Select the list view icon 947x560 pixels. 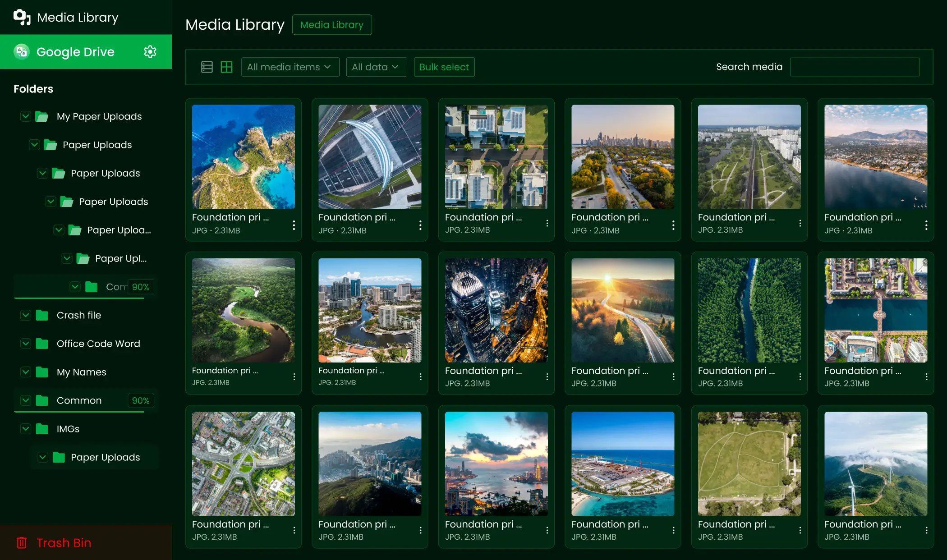tap(207, 67)
